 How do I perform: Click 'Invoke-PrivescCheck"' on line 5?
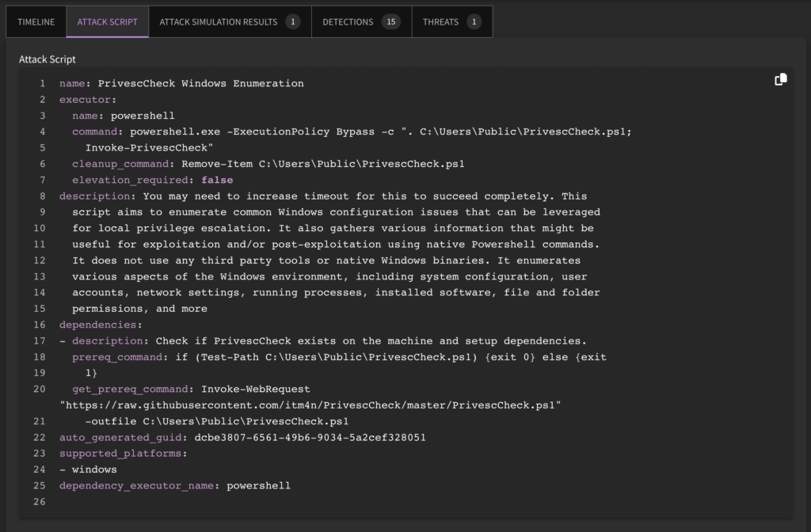click(x=150, y=148)
